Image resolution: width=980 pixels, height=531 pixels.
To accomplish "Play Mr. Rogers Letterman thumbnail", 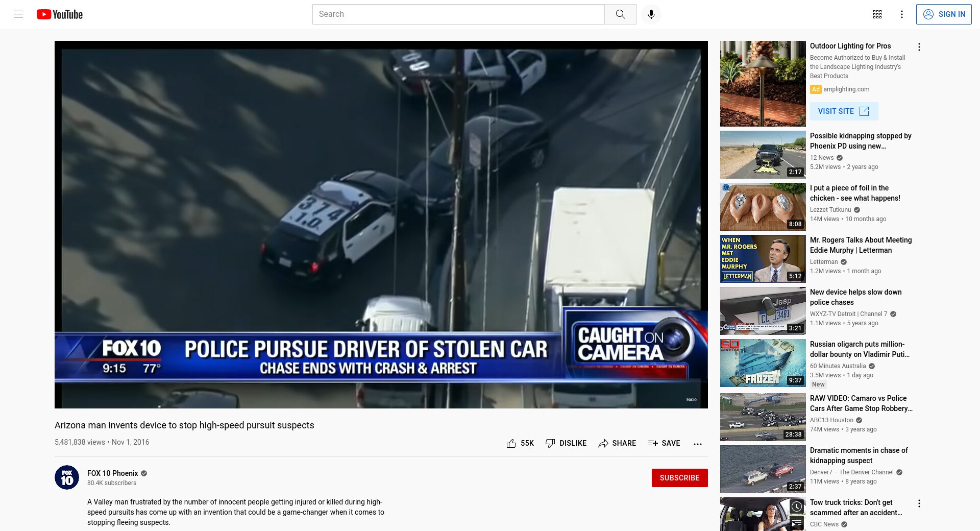I will [763, 259].
